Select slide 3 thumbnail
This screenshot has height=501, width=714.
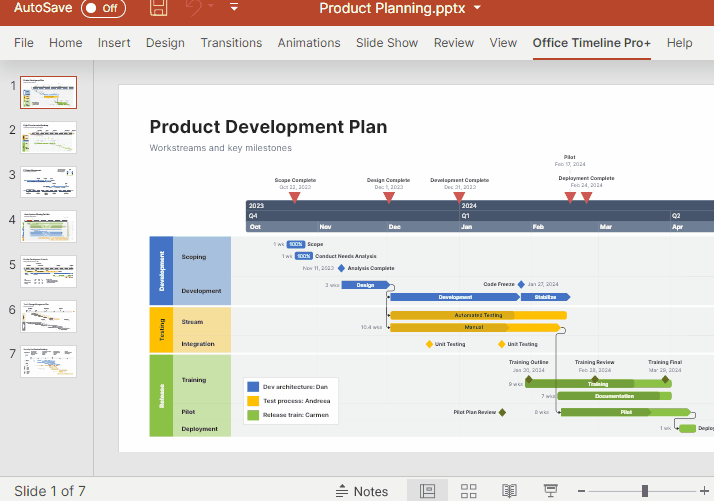49,182
